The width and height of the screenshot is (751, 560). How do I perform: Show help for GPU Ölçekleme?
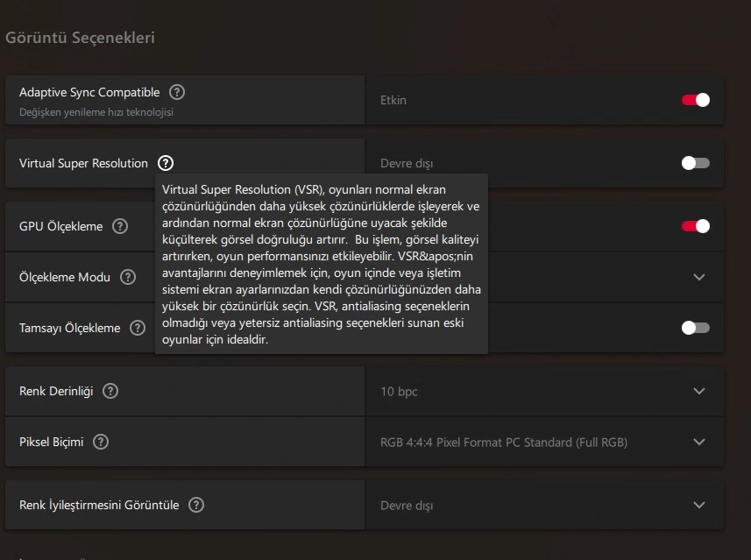pyautogui.click(x=120, y=226)
